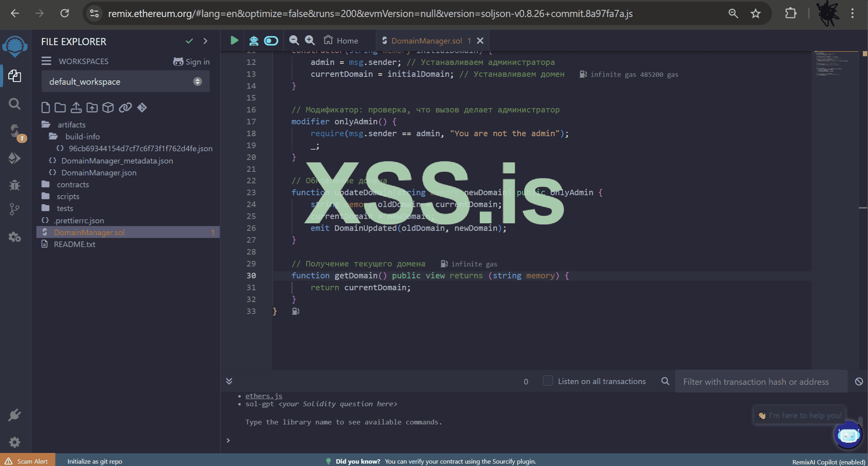Image resolution: width=868 pixels, height=466 pixels.
Task: Create new file icon in explorer
Action: (x=46, y=107)
